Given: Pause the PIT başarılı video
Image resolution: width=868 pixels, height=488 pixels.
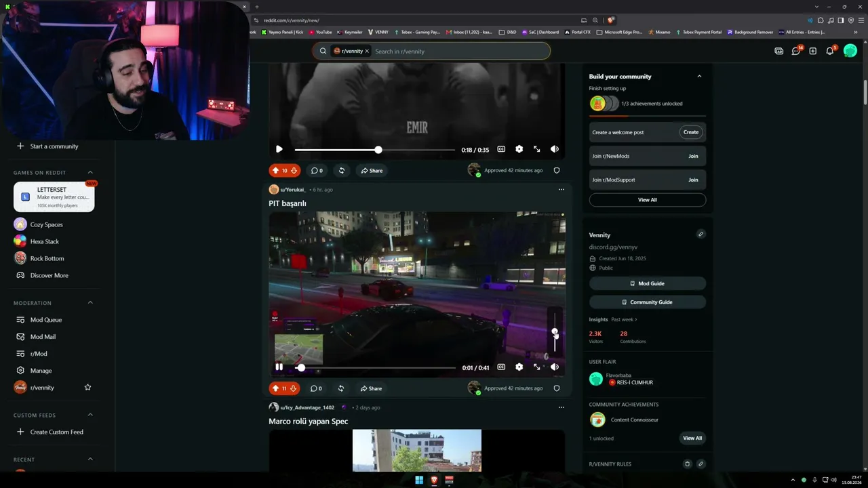Looking at the screenshot, I should point(279,367).
